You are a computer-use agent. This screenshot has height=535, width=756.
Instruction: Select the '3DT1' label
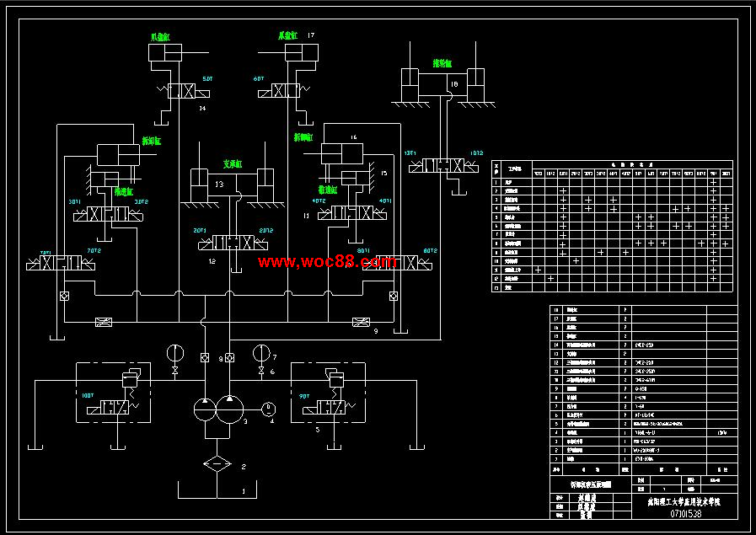tap(75, 202)
